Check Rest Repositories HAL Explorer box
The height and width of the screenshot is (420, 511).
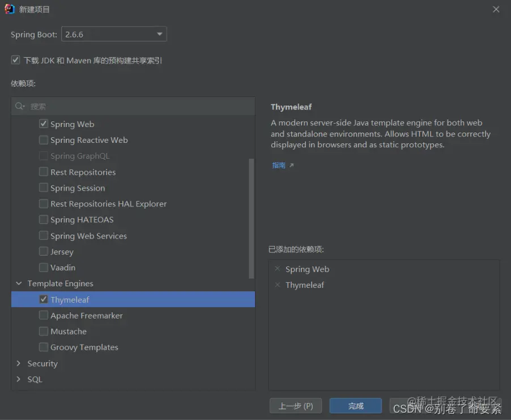[44, 204]
